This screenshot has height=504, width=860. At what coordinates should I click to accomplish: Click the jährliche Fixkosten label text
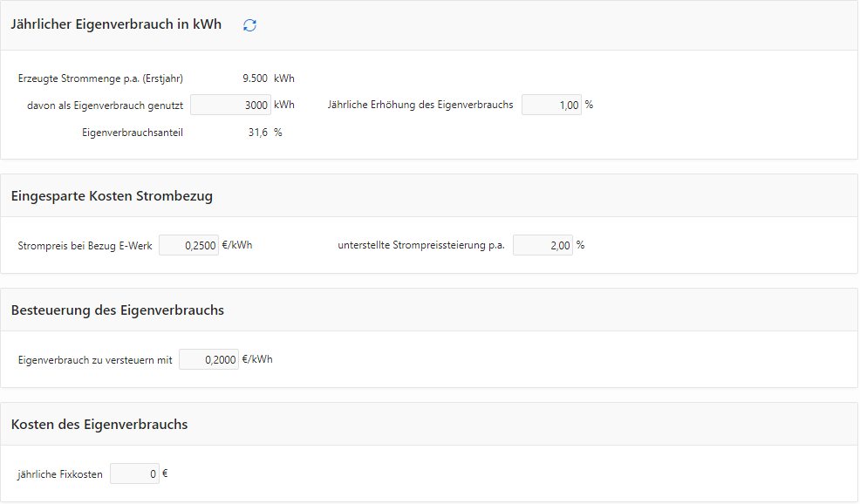coord(60,473)
